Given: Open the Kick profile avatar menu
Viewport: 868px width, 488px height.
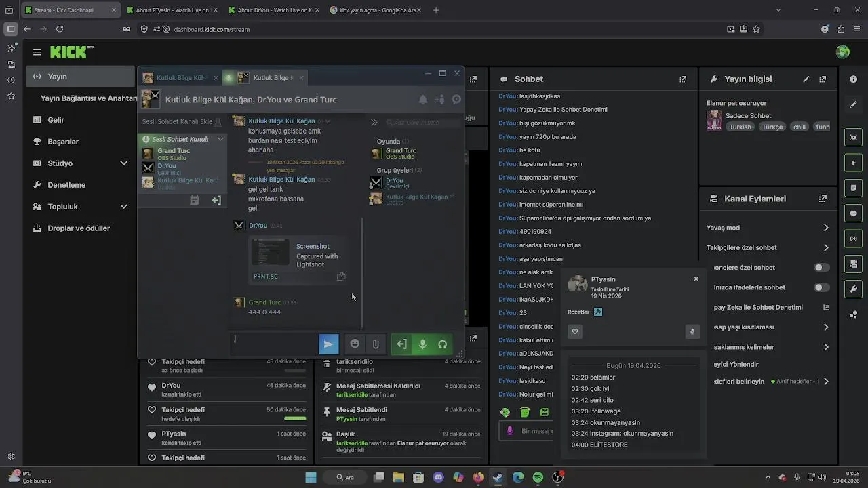Looking at the screenshot, I should 843,52.
